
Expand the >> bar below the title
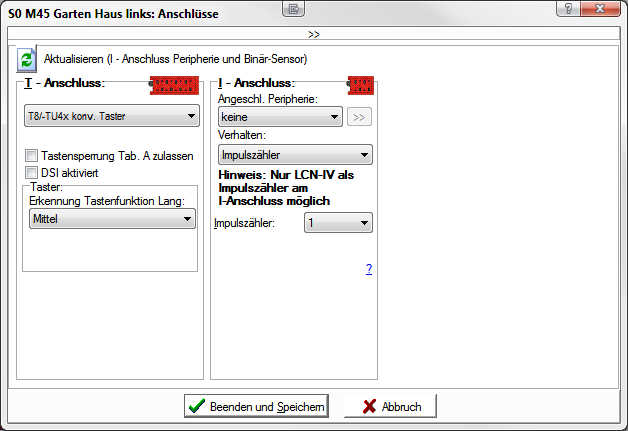(314, 34)
